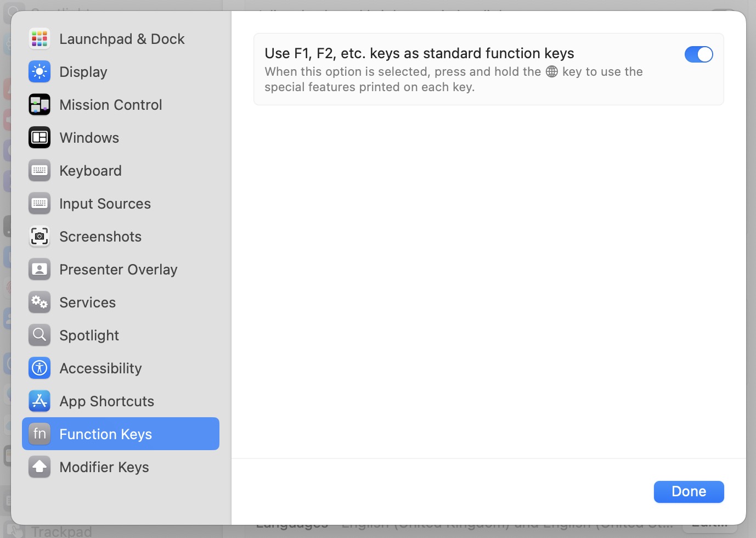Viewport: 756px width, 538px height.
Task: Click the App Shortcuts App Store icon
Action: click(x=39, y=401)
